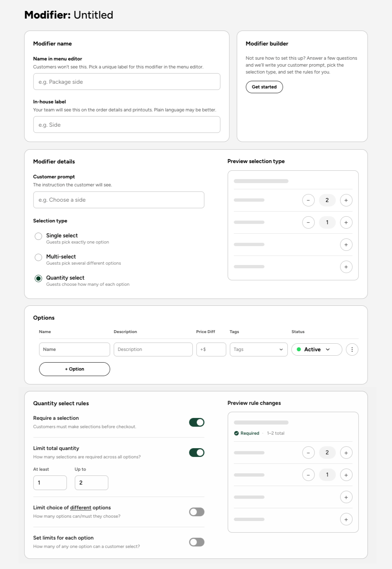This screenshot has height=569, width=392.
Task: Open the Active status dropdown
Action: [317, 349]
